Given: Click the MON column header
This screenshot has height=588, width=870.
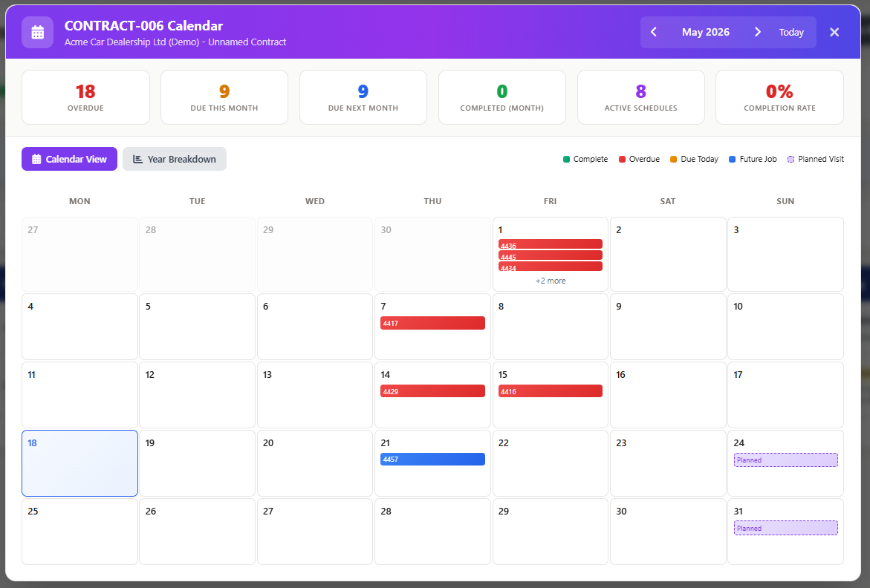Looking at the screenshot, I should coord(80,201).
